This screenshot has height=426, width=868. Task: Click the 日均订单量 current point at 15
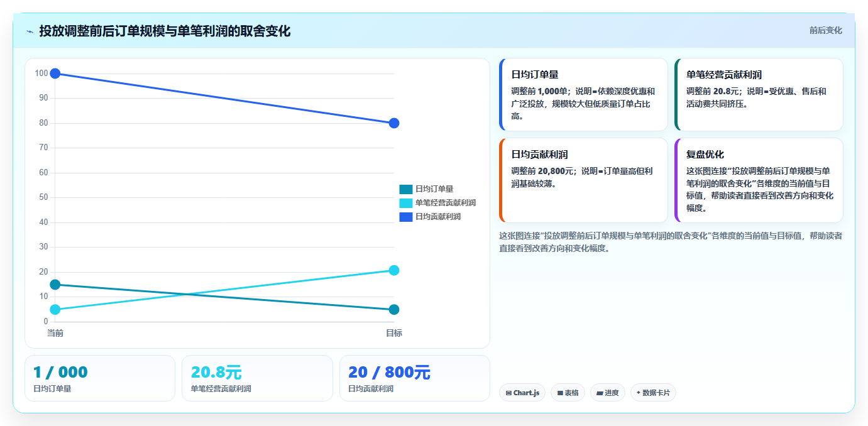(55, 285)
